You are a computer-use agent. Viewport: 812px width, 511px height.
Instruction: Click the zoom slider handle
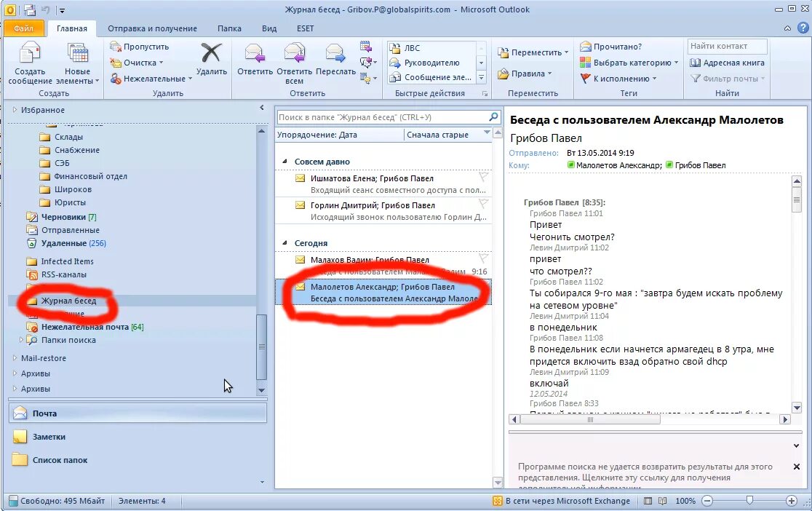click(749, 501)
